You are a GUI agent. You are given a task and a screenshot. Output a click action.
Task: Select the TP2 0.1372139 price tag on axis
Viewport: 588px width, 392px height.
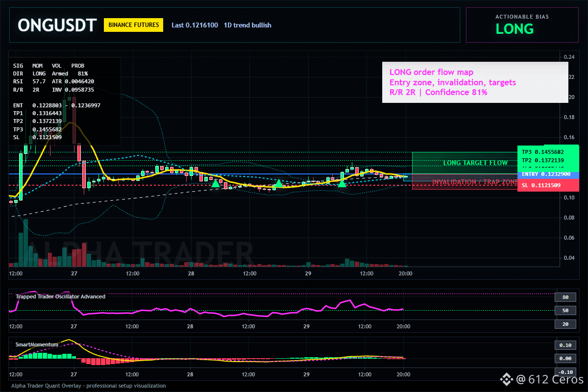(548, 160)
